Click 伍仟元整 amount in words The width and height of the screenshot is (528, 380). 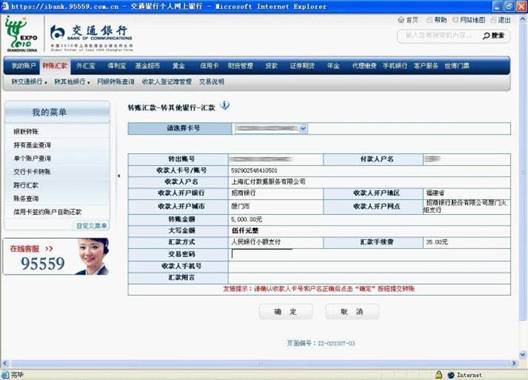pyautogui.click(x=245, y=231)
